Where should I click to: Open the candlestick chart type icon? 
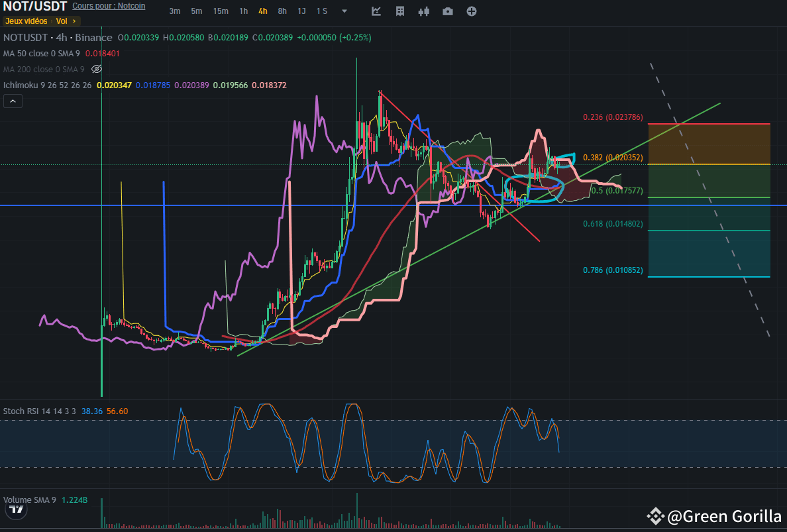(x=423, y=11)
